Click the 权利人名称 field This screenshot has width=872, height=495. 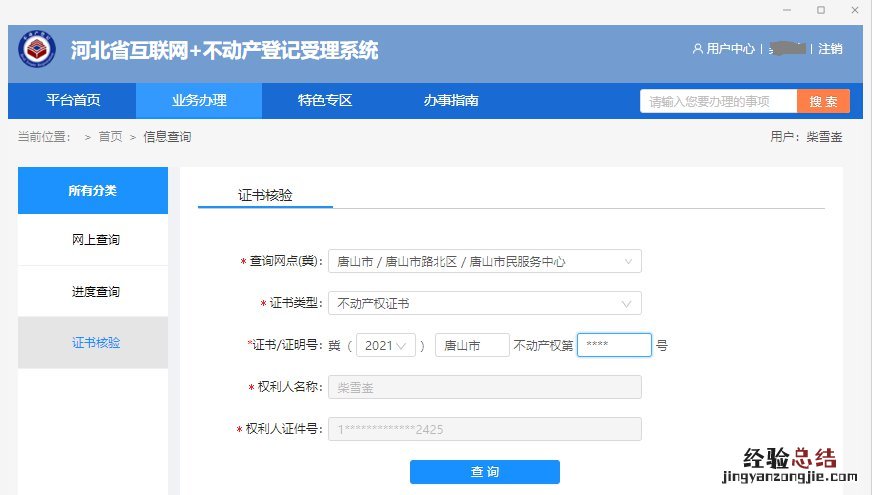485,387
